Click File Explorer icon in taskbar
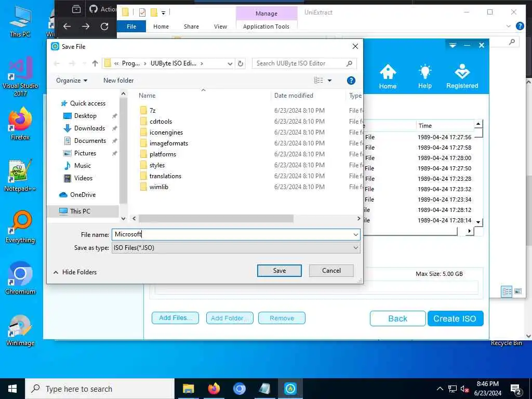 (x=188, y=389)
